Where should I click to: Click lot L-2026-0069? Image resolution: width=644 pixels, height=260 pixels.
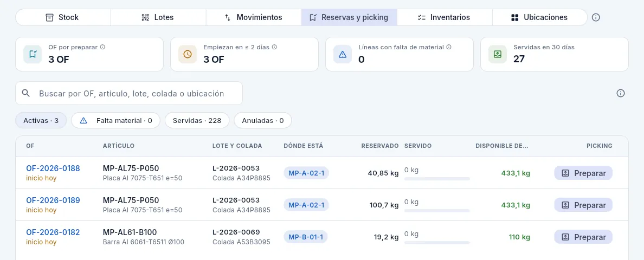[236, 232]
